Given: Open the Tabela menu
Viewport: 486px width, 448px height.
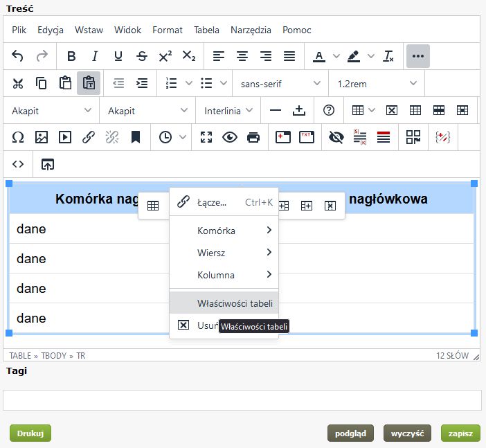Looking at the screenshot, I should point(206,30).
